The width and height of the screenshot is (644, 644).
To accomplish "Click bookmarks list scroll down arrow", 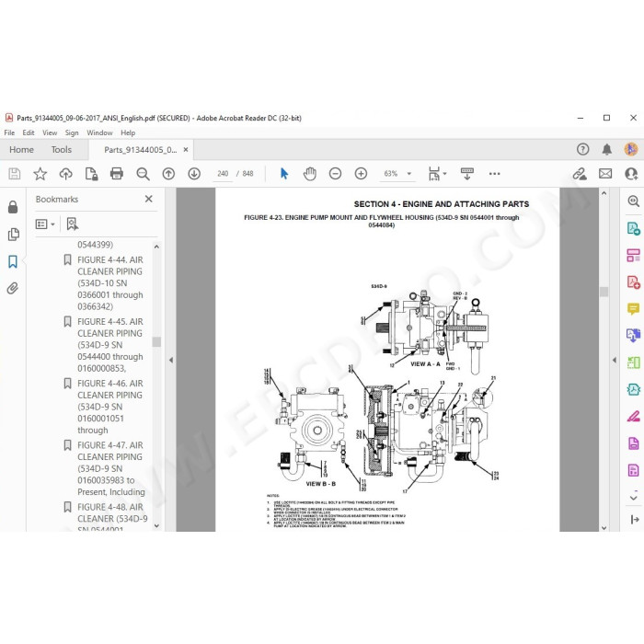I will pyautogui.click(x=156, y=525).
